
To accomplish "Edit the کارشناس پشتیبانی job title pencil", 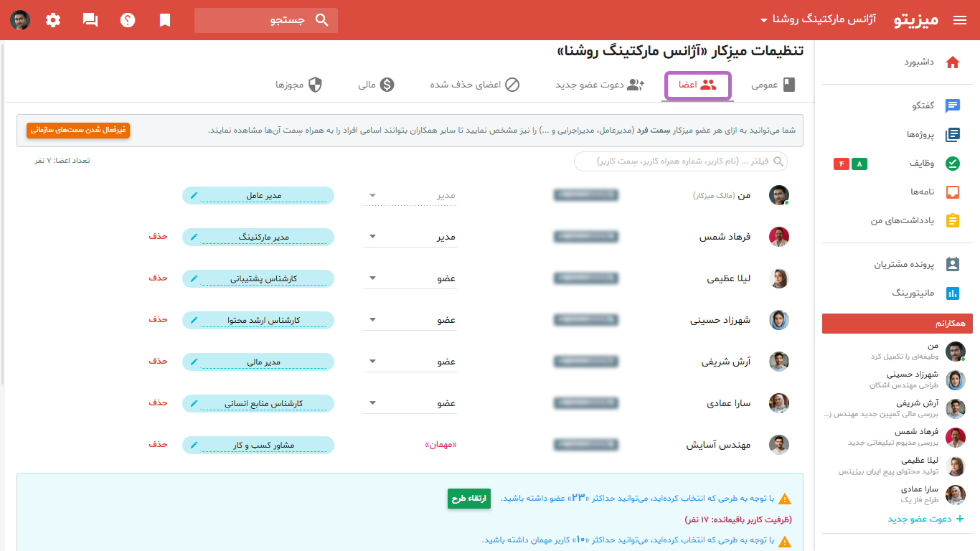I will click(x=194, y=278).
